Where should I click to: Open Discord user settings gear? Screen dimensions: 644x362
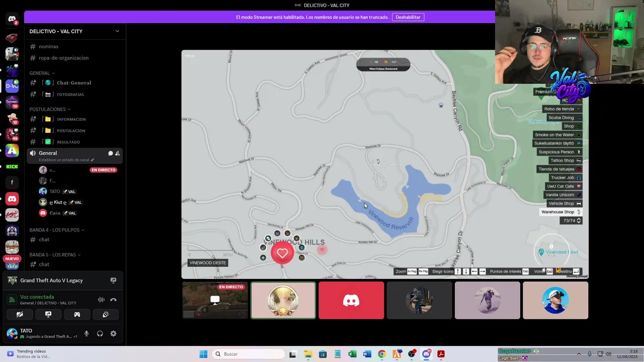(113, 333)
